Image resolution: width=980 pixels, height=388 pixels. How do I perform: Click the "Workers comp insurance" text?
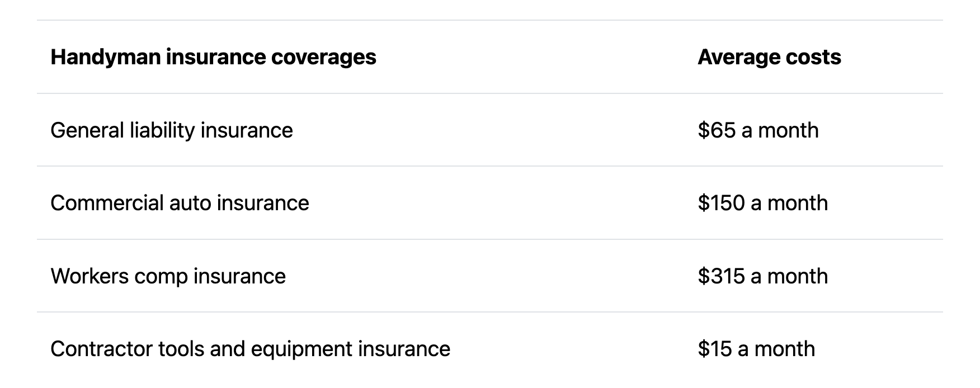(x=168, y=276)
